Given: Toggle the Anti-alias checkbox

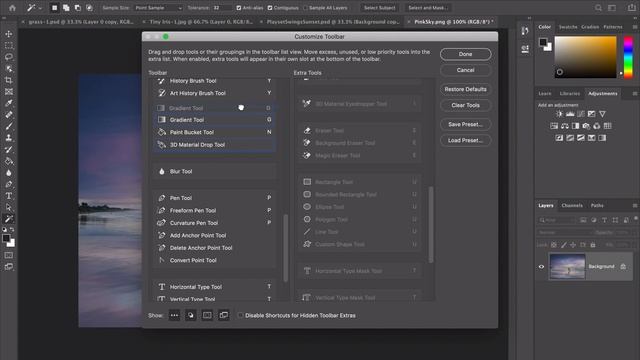Looking at the screenshot, I should (x=239, y=8).
